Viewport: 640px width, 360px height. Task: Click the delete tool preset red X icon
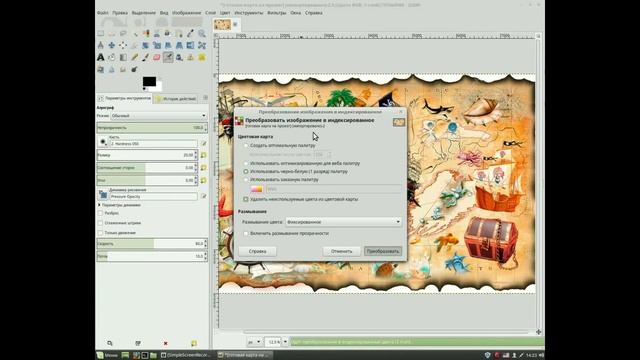(165, 343)
